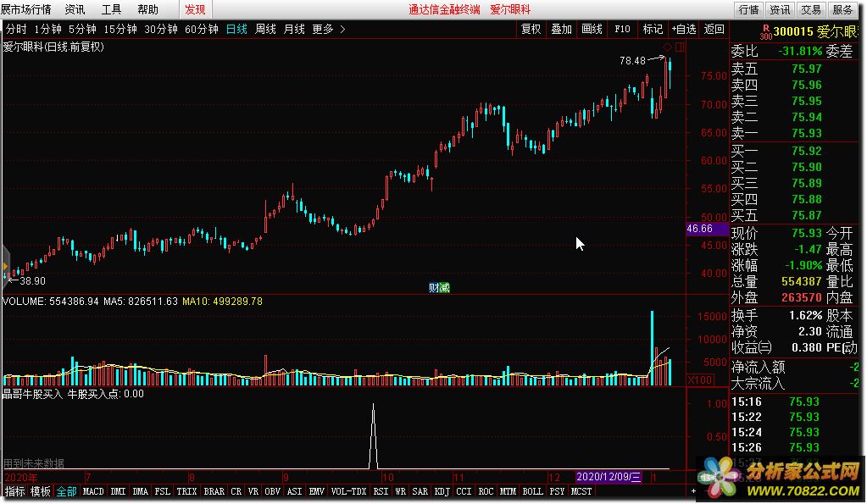867x504 pixels.
Task: Click the top-right 资讯 button
Action: [x=781, y=9]
